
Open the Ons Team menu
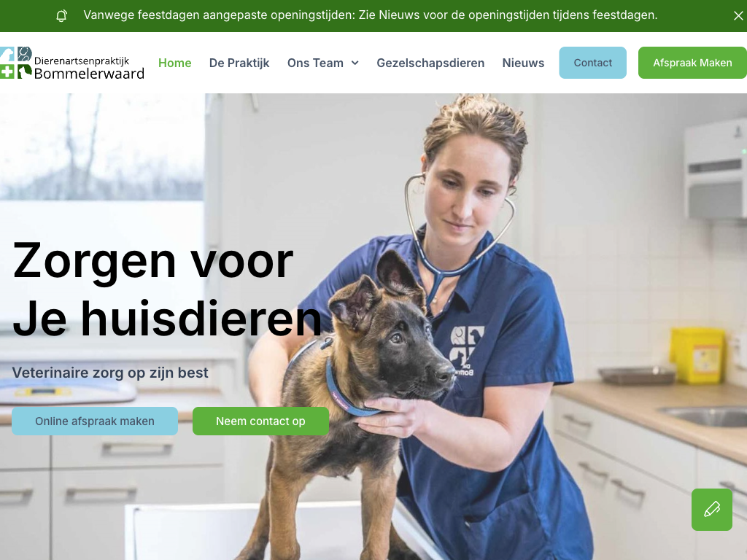coord(315,63)
